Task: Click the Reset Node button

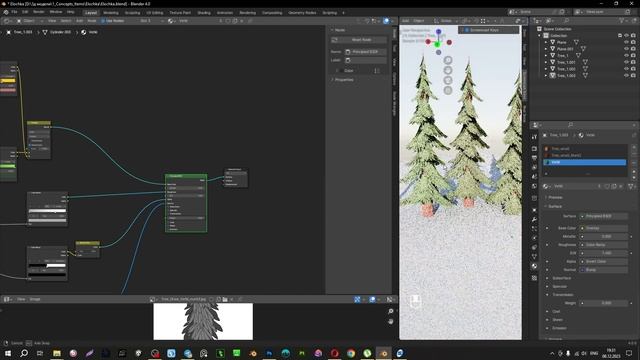Action: [x=358, y=40]
